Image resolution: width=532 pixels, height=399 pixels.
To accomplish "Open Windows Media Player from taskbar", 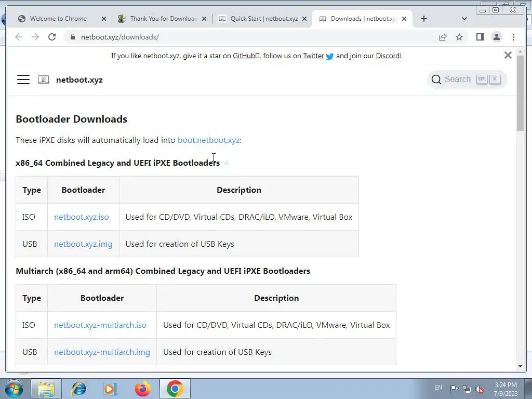I will 110,389.
